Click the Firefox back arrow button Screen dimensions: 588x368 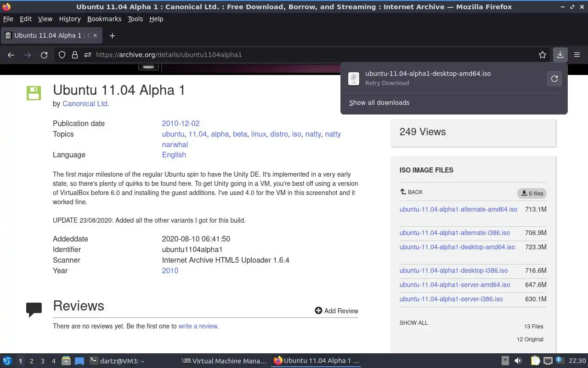(11, 55)
